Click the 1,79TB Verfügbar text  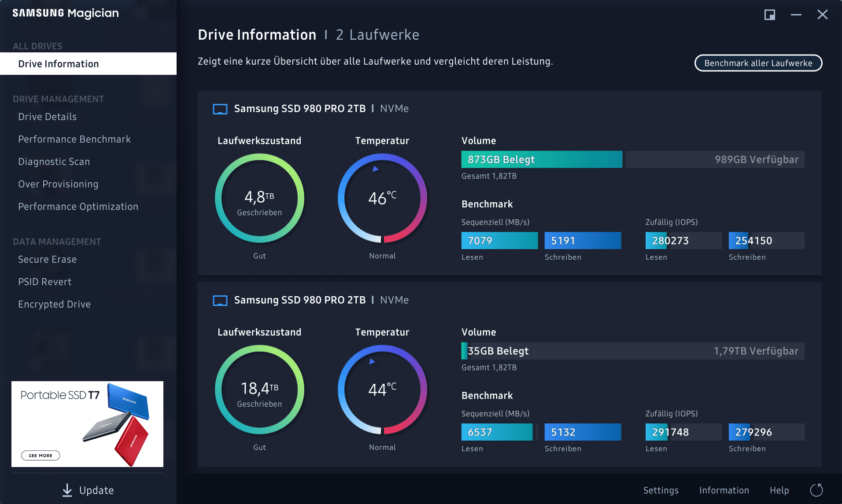(756, 351)
